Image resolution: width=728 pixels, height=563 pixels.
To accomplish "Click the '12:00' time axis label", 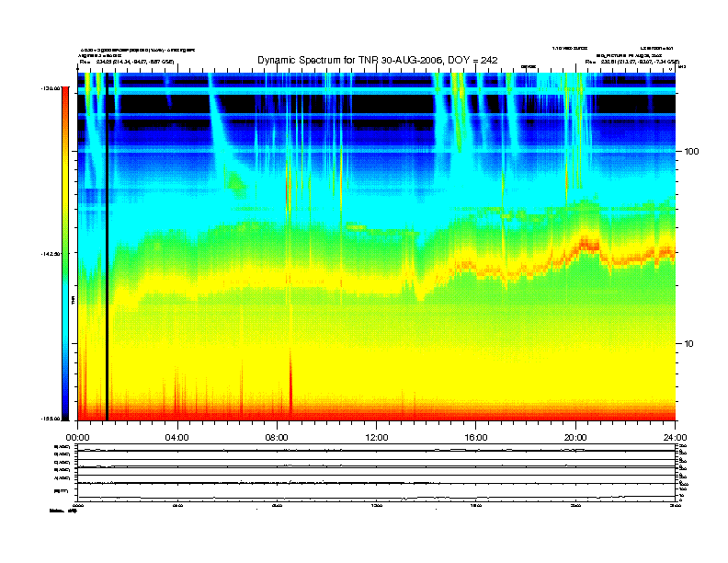I will click(377, 438).
